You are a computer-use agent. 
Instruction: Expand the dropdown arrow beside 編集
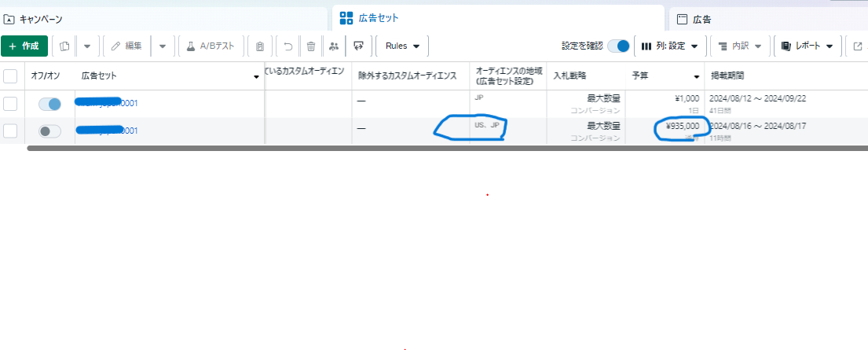162,46
